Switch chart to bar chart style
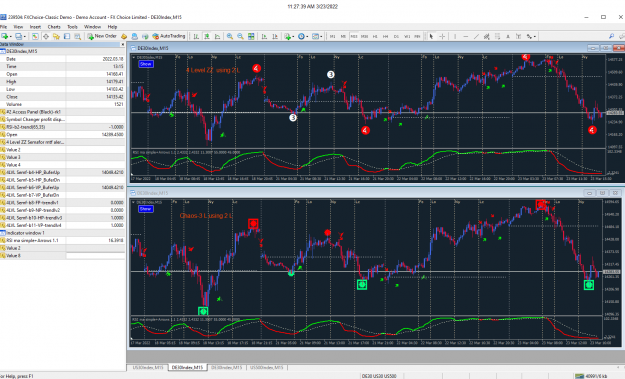Viewport: 625px width, 379px height. 196,36
